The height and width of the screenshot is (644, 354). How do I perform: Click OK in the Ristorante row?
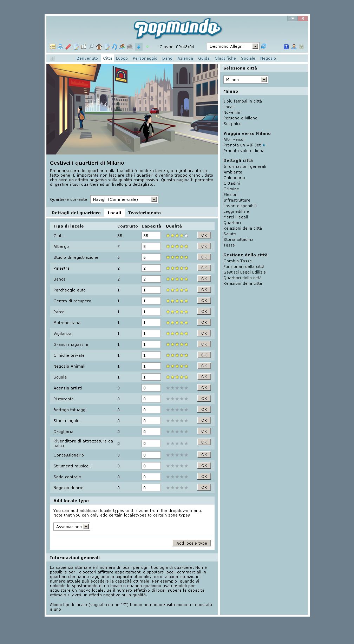click(x=204, y=399)
